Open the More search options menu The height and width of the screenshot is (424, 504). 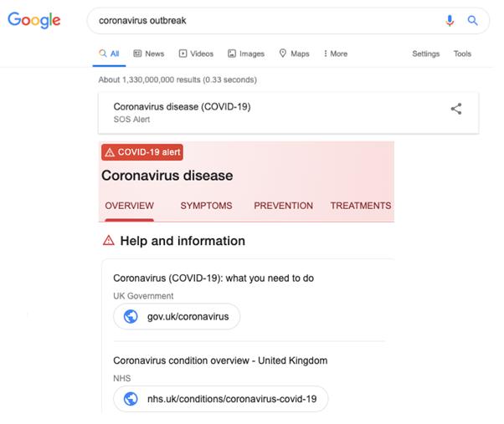pyautogui.click(x=336, y=54)
